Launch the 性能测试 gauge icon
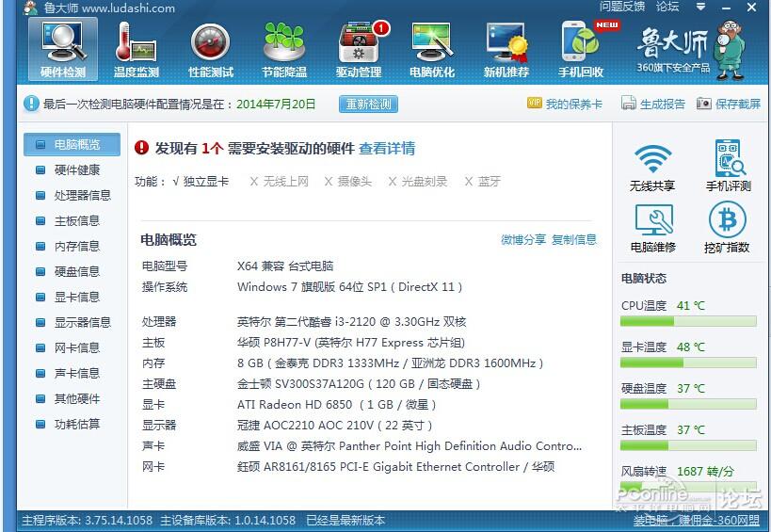 coord(211,49)
